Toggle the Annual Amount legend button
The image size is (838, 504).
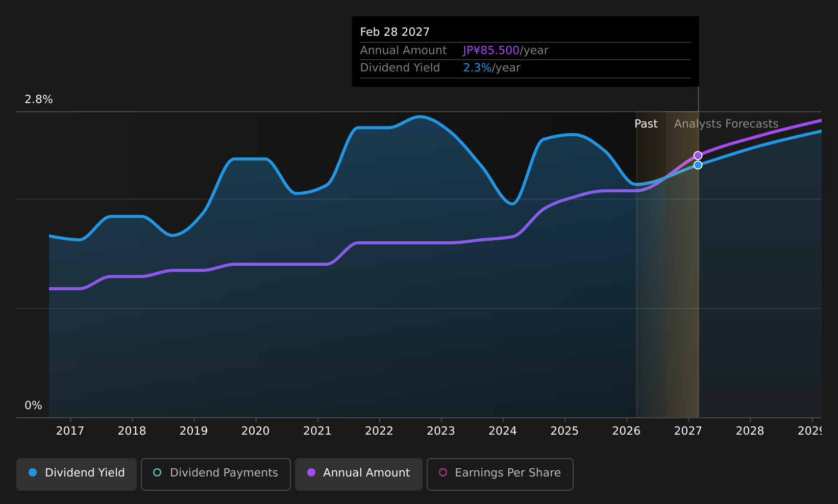click(x=359, y=474)
